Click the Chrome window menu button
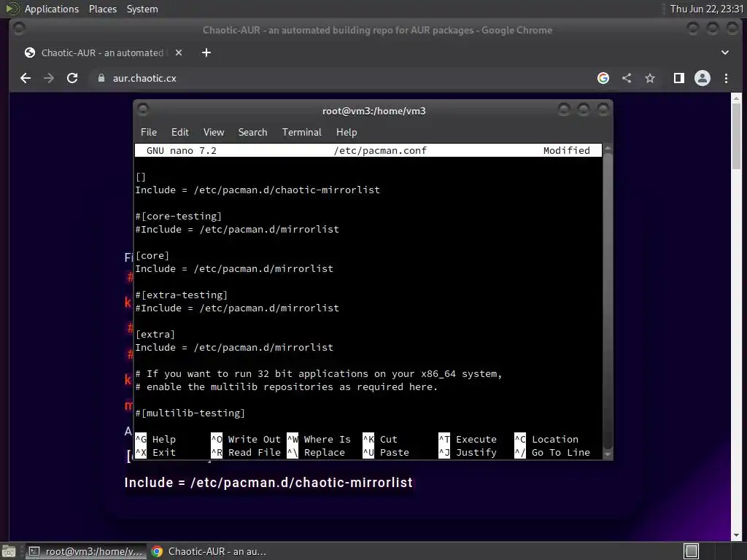Screen dimensions: 747x560 (19, 28)
